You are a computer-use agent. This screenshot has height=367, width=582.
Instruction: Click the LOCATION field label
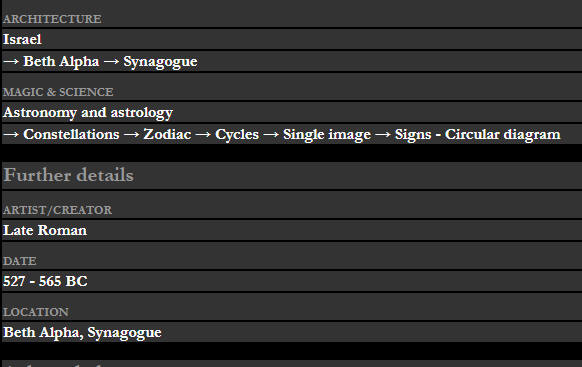[x=36, y=312]
